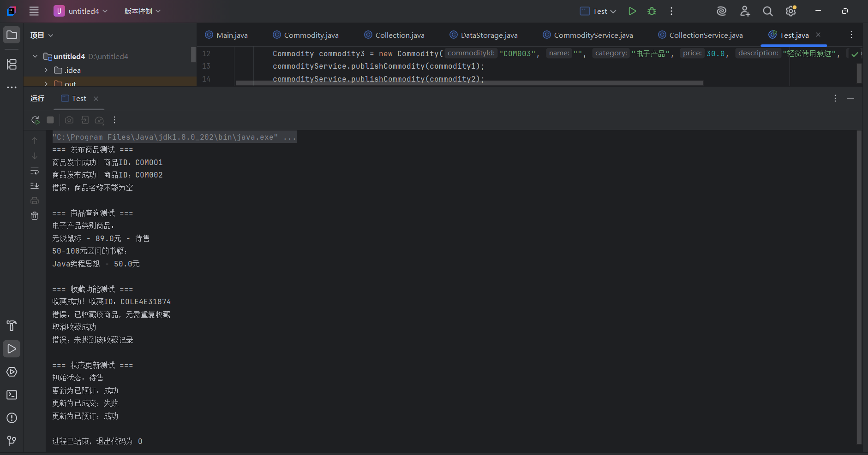Viewport: 868px width, 455px height.
Task: Stop the running process
Action: (50, 120)
